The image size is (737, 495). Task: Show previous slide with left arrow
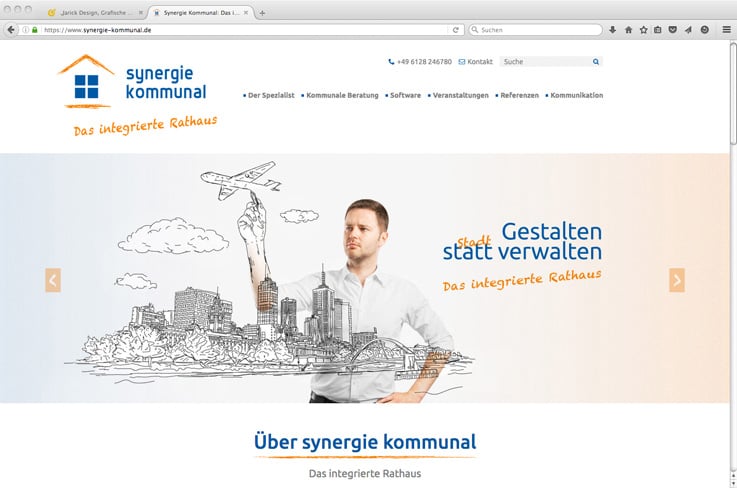(x=53, y=280)
